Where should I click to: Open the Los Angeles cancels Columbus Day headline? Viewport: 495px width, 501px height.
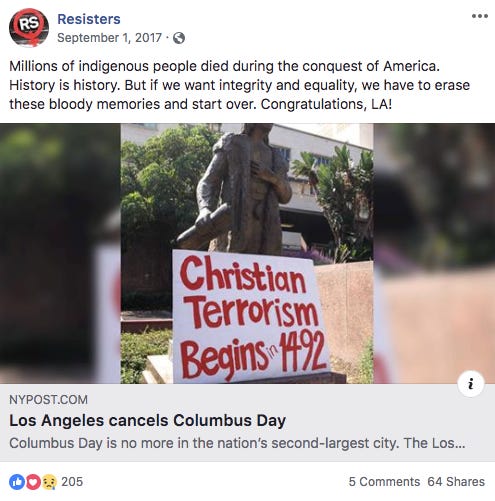point(147,420)
